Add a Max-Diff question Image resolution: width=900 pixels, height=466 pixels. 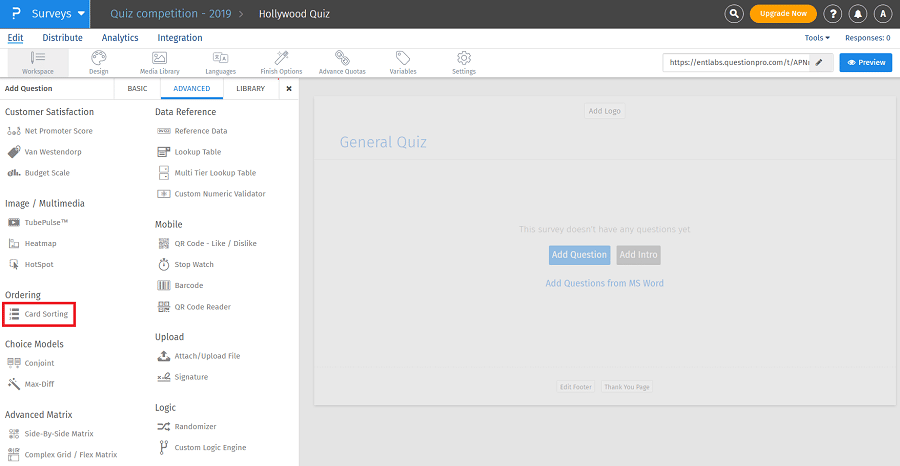[31, 384]
